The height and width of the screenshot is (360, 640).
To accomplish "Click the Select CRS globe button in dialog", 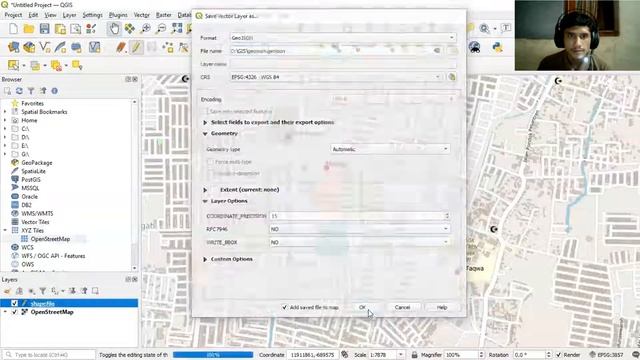I will [x=452, y=77].
